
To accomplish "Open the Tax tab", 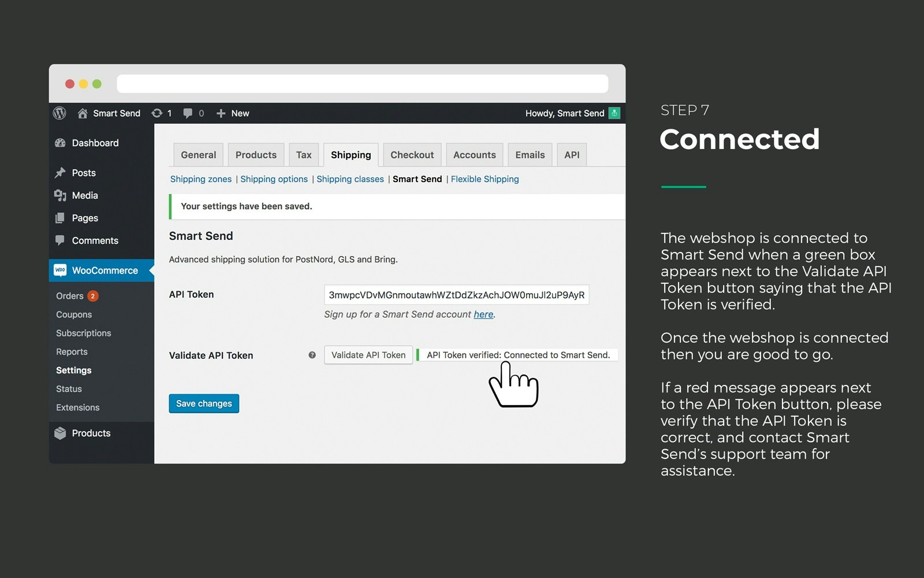I will (x=304, y=155).
